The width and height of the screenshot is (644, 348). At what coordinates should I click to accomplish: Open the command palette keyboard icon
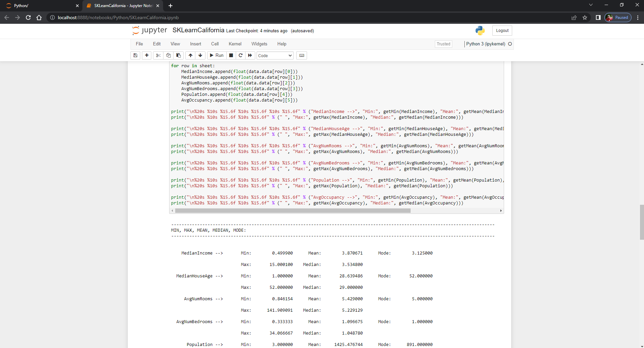pos(301,55)
